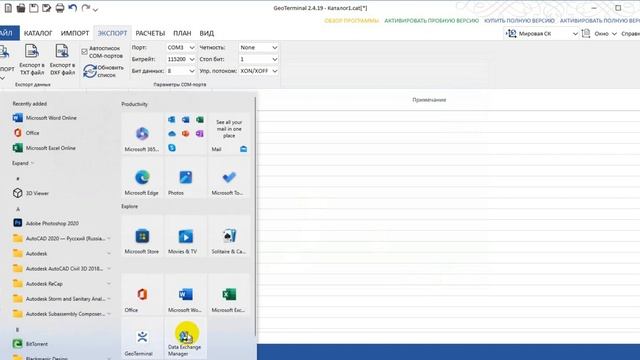The image size is (640, 360).
Task: Click the print icon in quick access toolbar
Action: coord(60,8)
